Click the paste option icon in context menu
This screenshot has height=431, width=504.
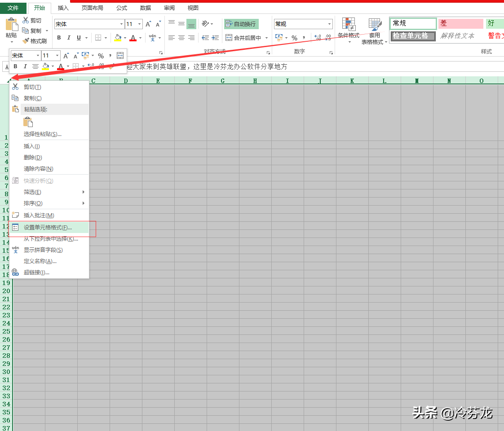point(28,122)
